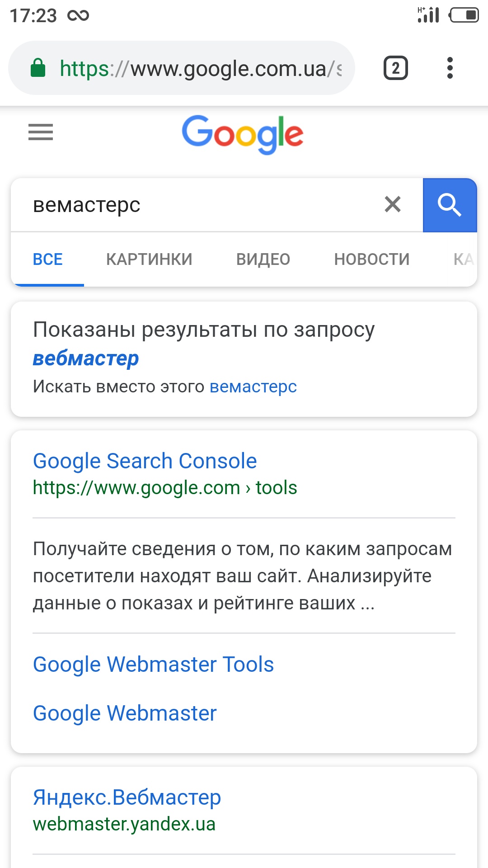Open the tab switcher showing 2 tabs
488x868 pixels.
396,68
